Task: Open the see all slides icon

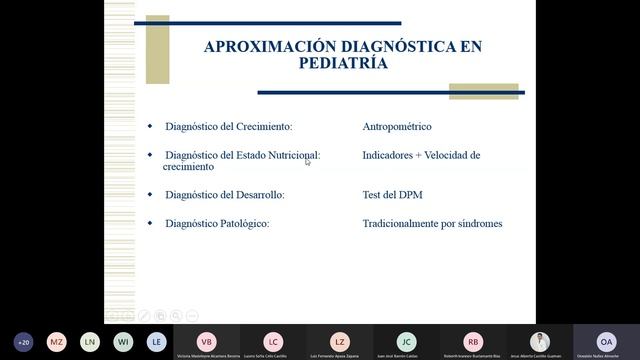Action: coord(160,316)
